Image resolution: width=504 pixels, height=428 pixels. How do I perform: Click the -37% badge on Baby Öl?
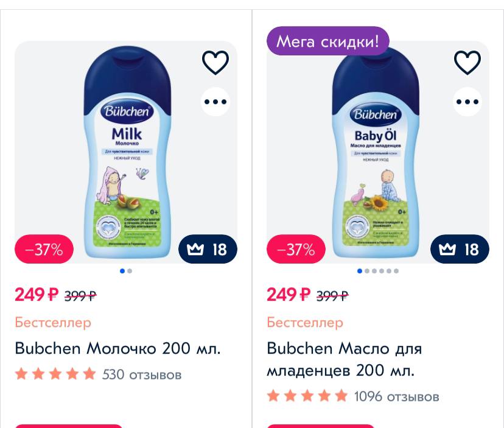point(296,249)
